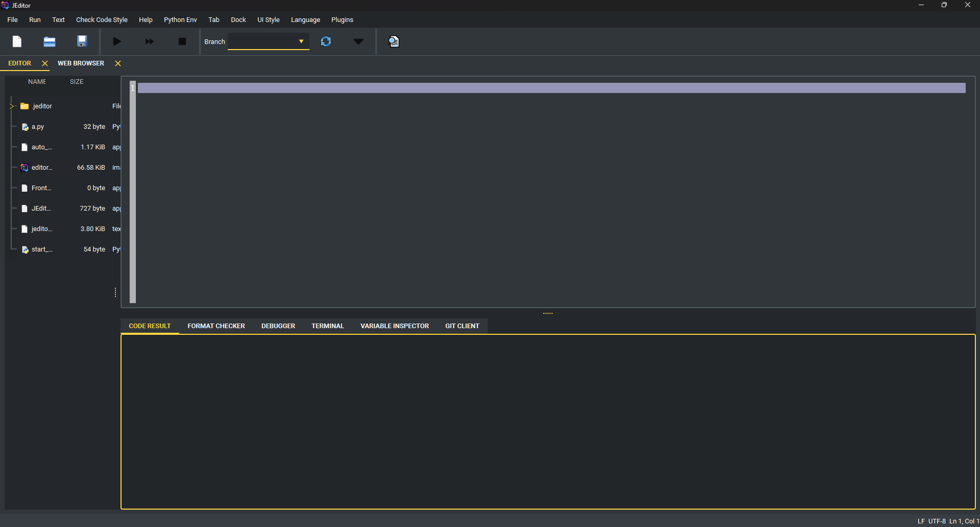The height and width of the screenshot is (527, 980).
Task: Click the fast-forward run icon in toolbar
Action: tap(150, 41)
